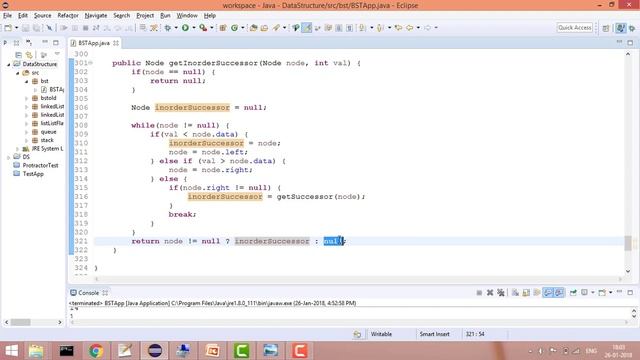
Task: Select the stack package
Action: pos(47,140)
